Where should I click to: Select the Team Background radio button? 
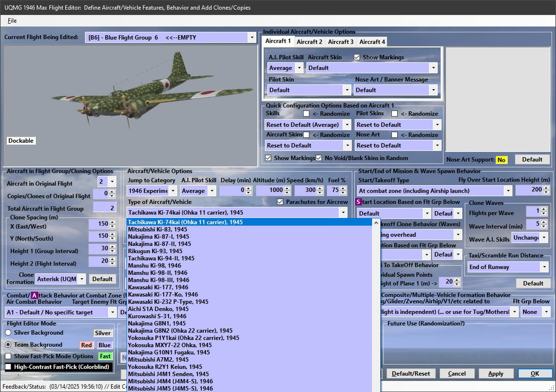click(x=8, y=344)
